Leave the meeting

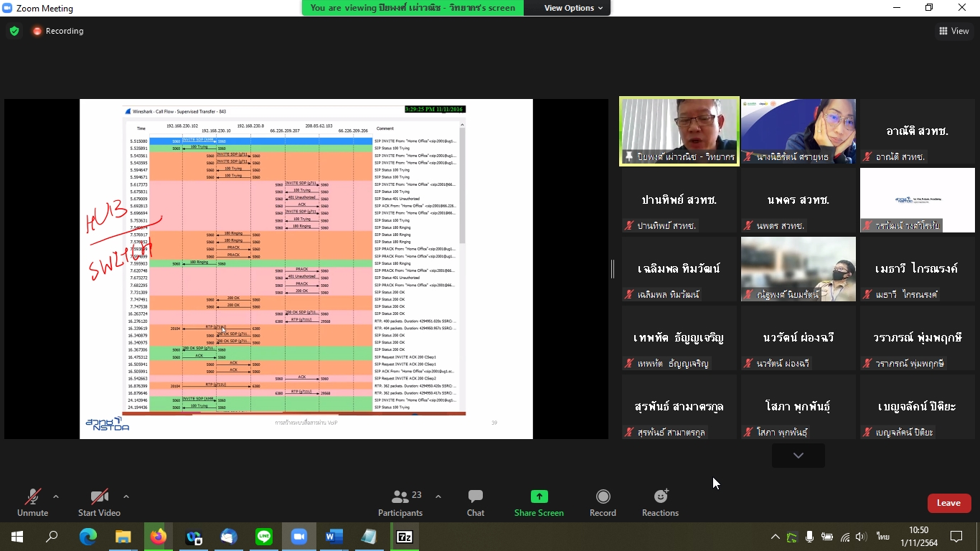pos(948,503)
